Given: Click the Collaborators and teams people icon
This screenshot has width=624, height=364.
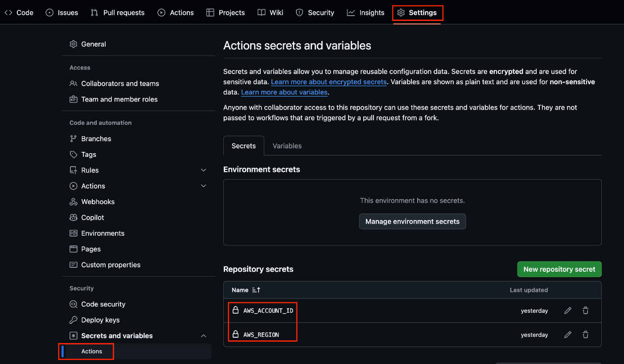Looking at the screenshot, I should 74,83.
